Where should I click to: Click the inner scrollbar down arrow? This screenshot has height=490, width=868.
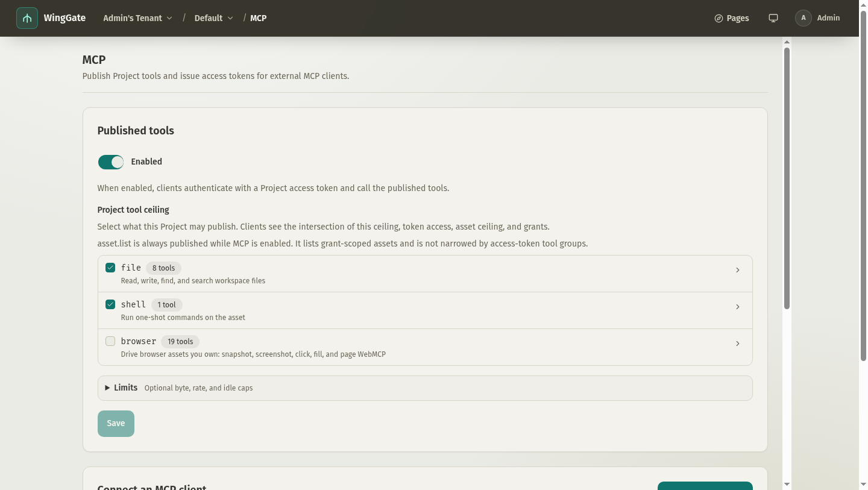click(x=787, y=484)
